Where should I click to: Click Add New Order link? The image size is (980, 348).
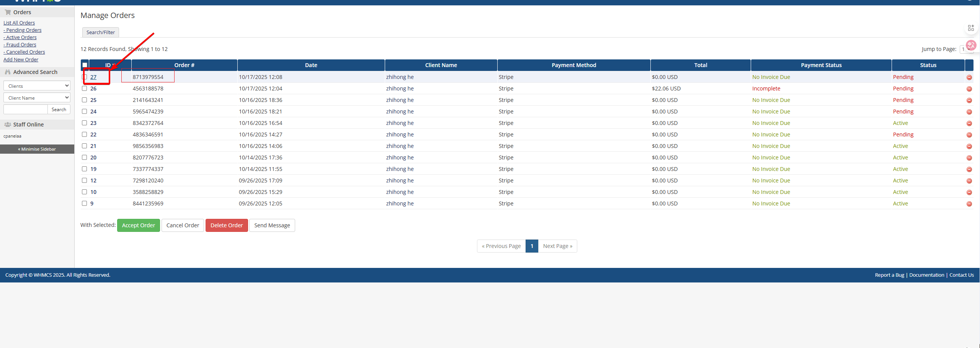21,59
